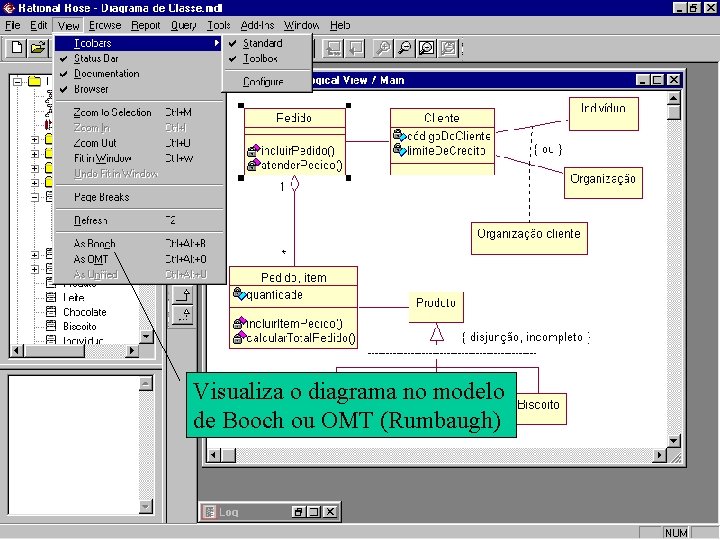The height and width of the screenshot is (540, 720).
Task: Maximize the Log window
Action: tap(314, 512)
